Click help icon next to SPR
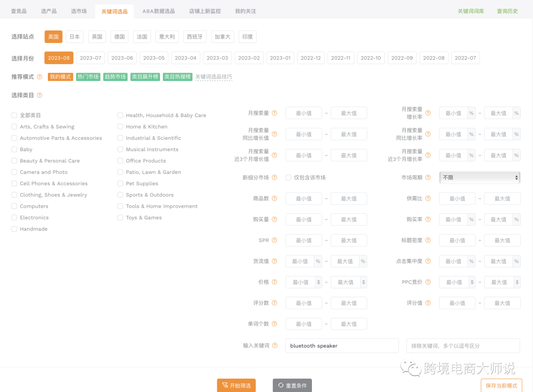The height and width of the screenshot is (392, 533). tap(274, 240)
